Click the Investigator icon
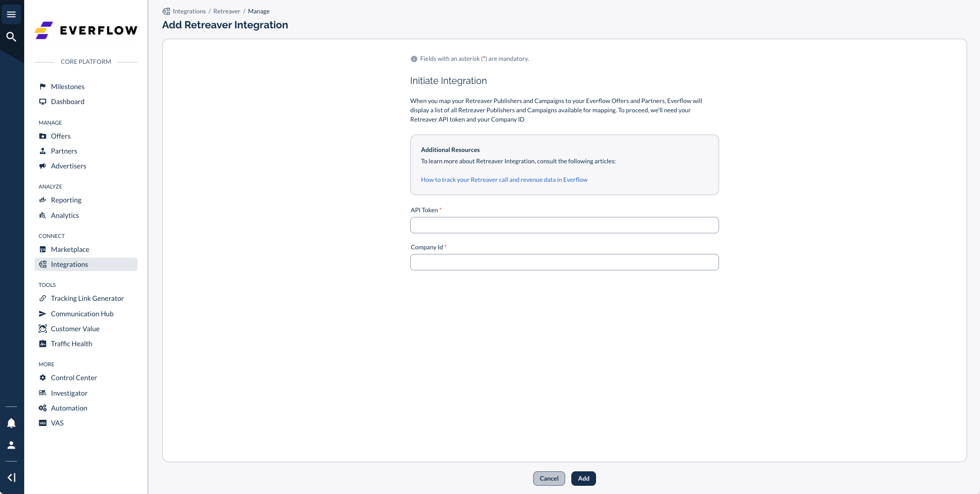 click(x=43, y=393)
